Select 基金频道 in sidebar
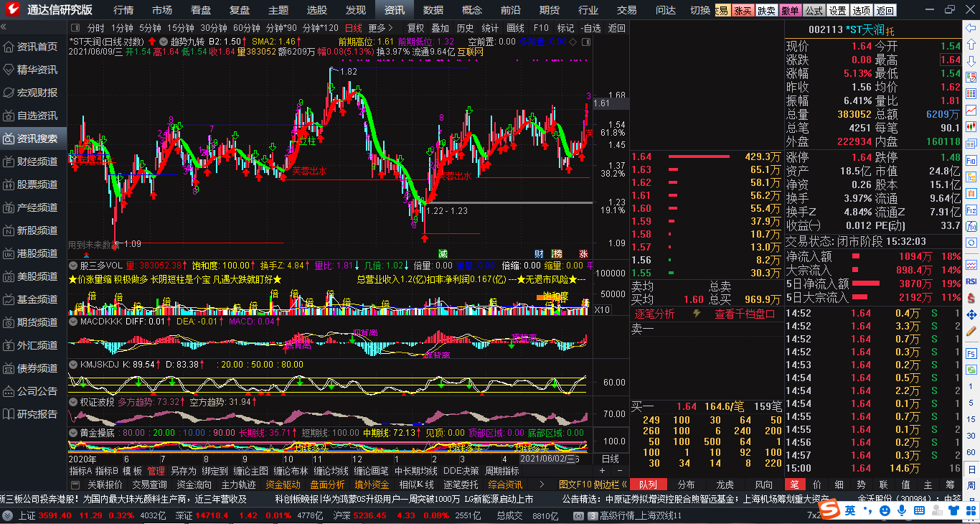 (x=33, y=299)
